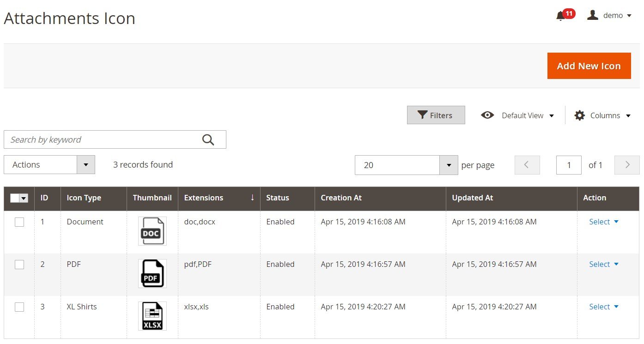Viewport: 644px width, 344px height.
Task: Go to next page arrow
Action: [627, 165]
